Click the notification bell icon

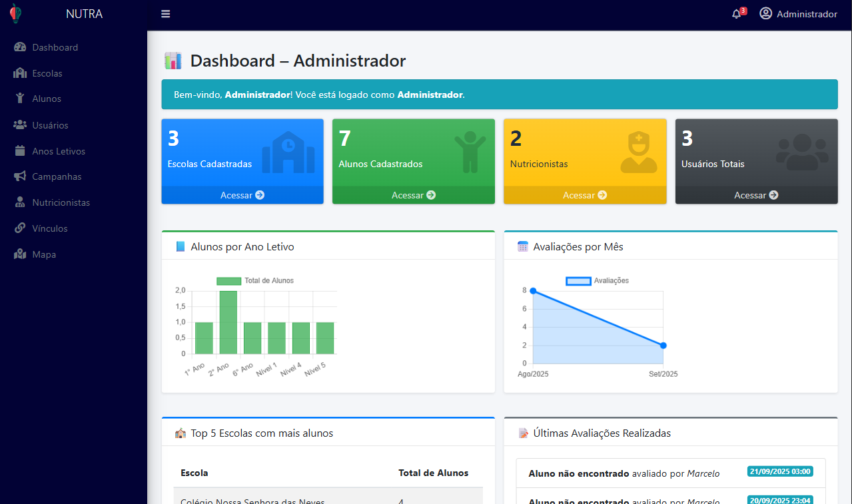click(x=736, y=14)
